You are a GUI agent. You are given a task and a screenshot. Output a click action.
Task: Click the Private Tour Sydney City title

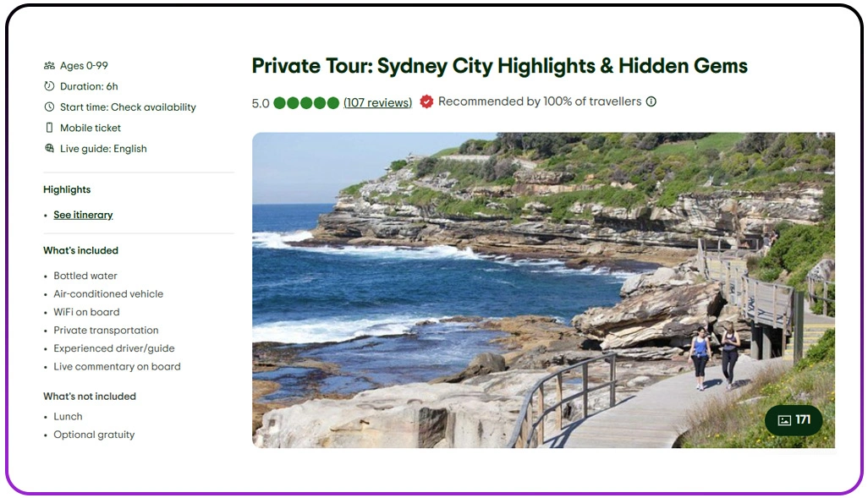499,65
